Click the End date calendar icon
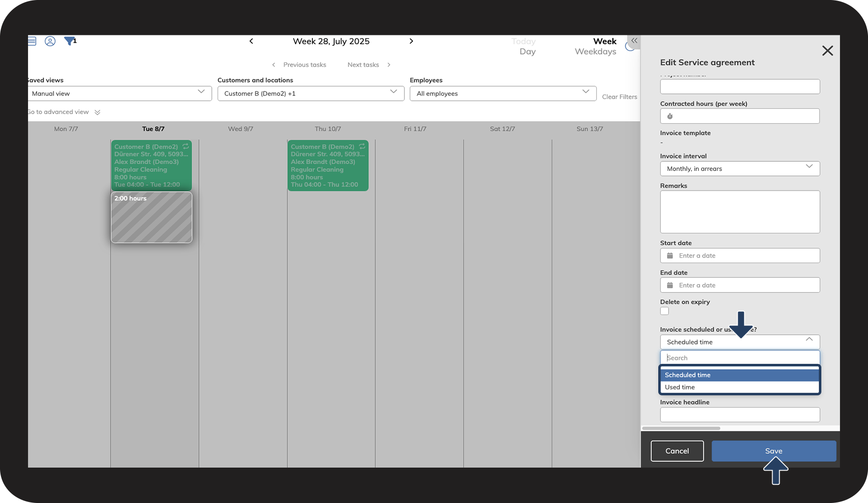 pyautogui.click(x=670, y=285)
